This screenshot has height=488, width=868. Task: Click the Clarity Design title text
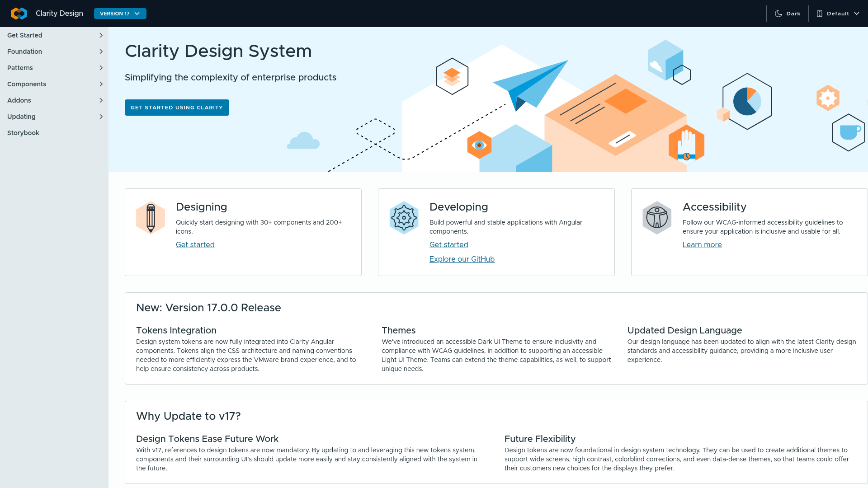coord(59,14)
